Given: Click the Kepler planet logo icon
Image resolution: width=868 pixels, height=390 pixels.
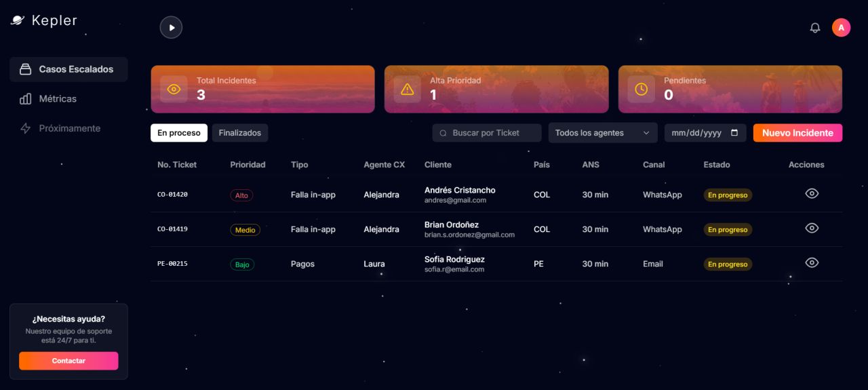Looking at the screenshot, I should 18,20.
